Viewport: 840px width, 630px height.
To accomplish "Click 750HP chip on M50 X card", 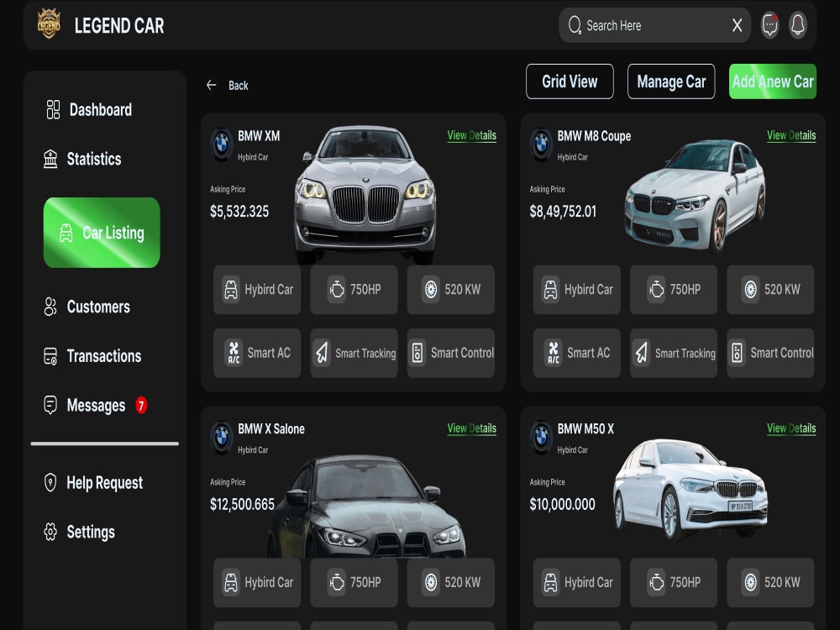I will [x=674, y=583].
